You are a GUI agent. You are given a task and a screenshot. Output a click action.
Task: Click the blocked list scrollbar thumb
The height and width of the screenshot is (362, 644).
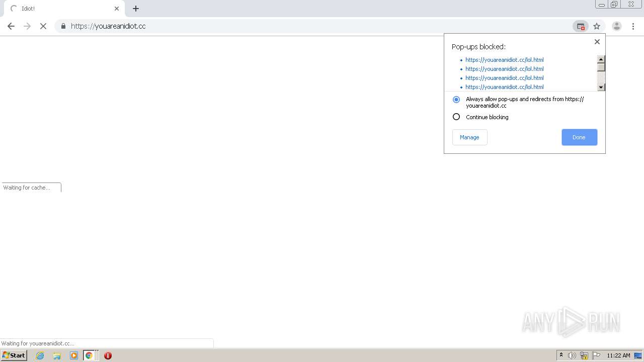pyautogui.click(x=601, y=67)
